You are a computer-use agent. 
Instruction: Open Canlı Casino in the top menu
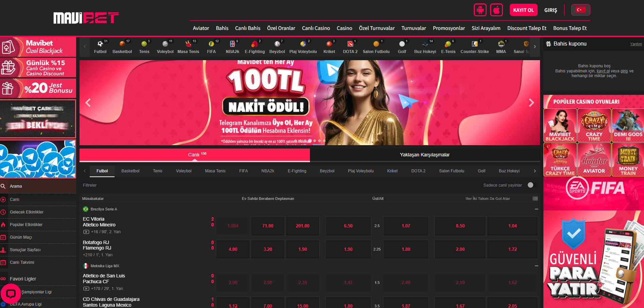tap(316, 28)
